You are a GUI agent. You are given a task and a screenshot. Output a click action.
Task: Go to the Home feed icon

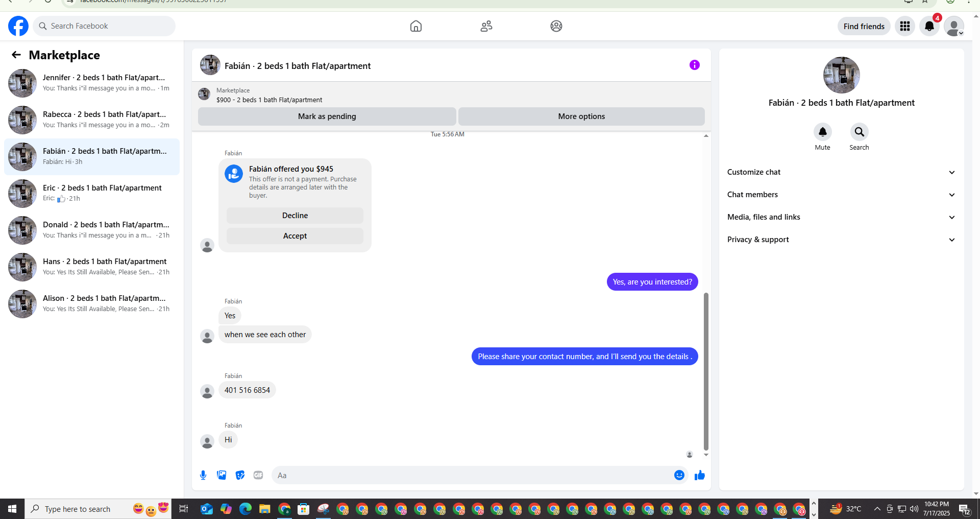pyautogui.click(x=416, y=26)
